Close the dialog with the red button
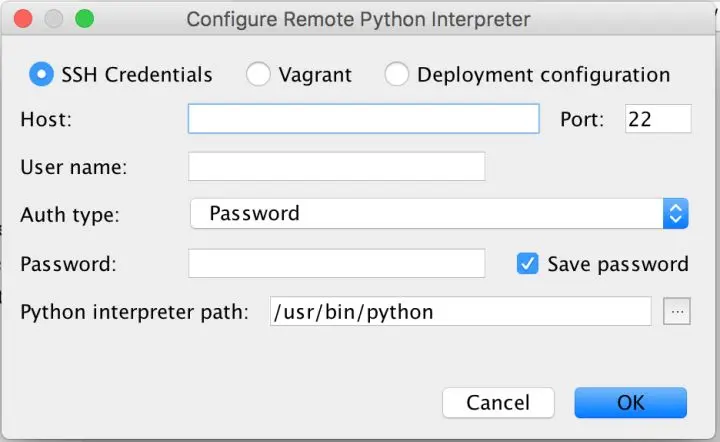Image resolution: width=720 pixels, height=442 pixels. 23,19
